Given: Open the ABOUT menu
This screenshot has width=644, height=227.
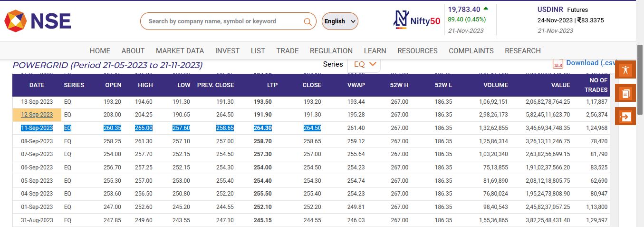Looking at the screenshot, I should click(133, 50).
